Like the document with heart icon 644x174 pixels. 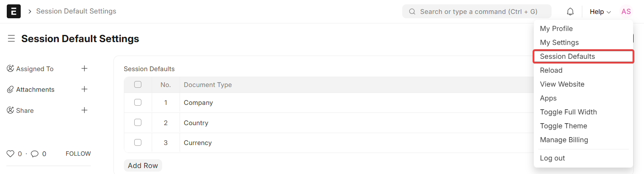(10, 154)
